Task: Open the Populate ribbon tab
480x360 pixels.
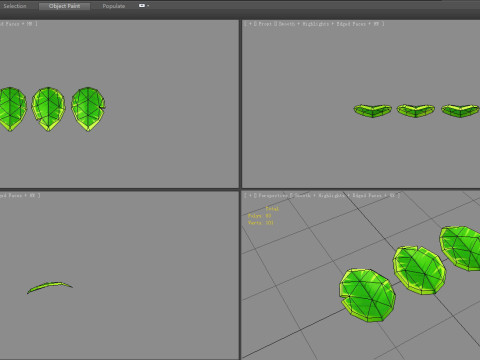Action: [114, 6]
